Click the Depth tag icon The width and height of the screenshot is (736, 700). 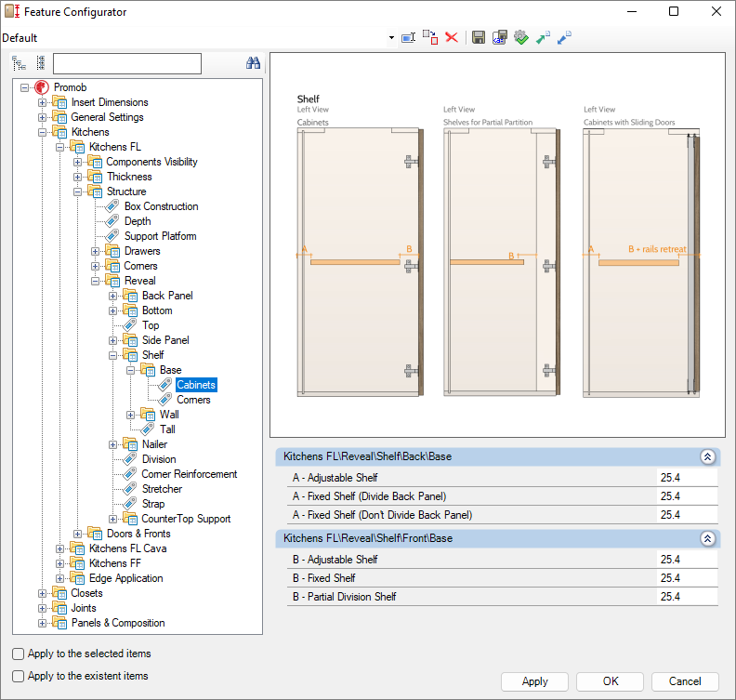[x=112, y=221]
